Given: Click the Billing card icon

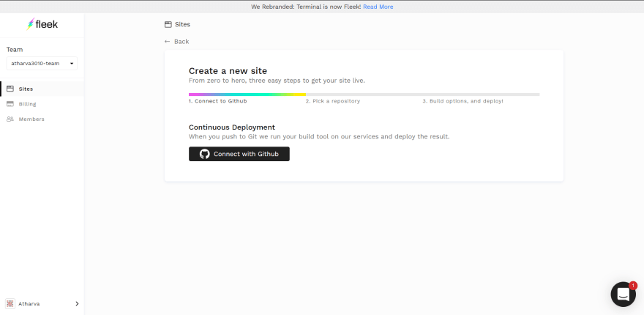Looking at the screenshot, I should (10, 104).
